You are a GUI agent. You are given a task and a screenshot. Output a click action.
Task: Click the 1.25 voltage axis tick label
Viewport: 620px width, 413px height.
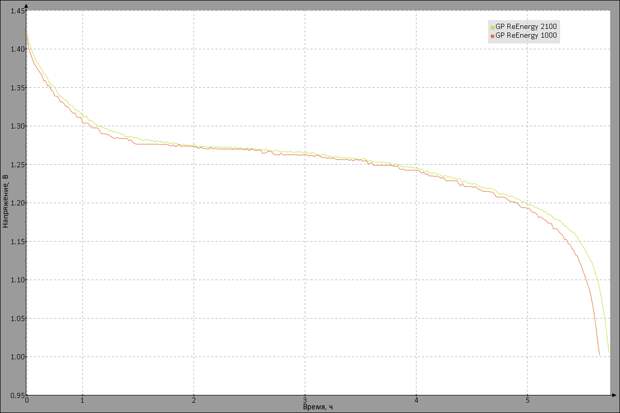[x=16, y=165]
